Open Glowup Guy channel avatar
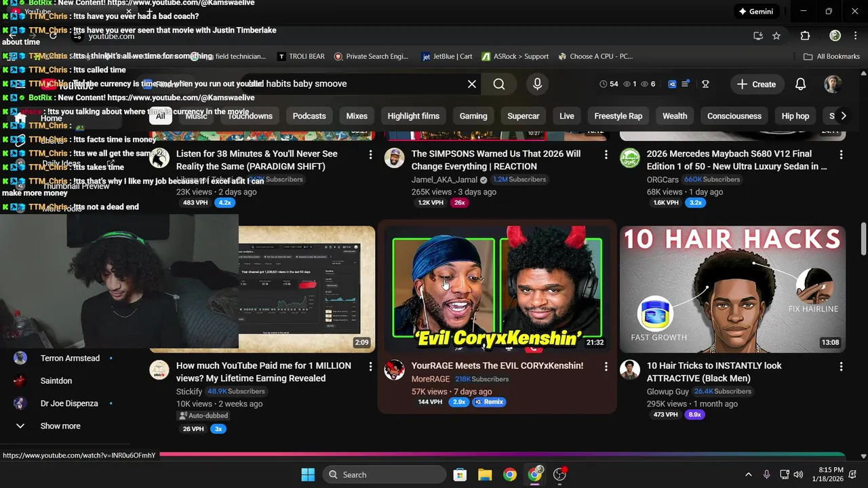This screenshot has width=868, height=488. click(630, 369)
